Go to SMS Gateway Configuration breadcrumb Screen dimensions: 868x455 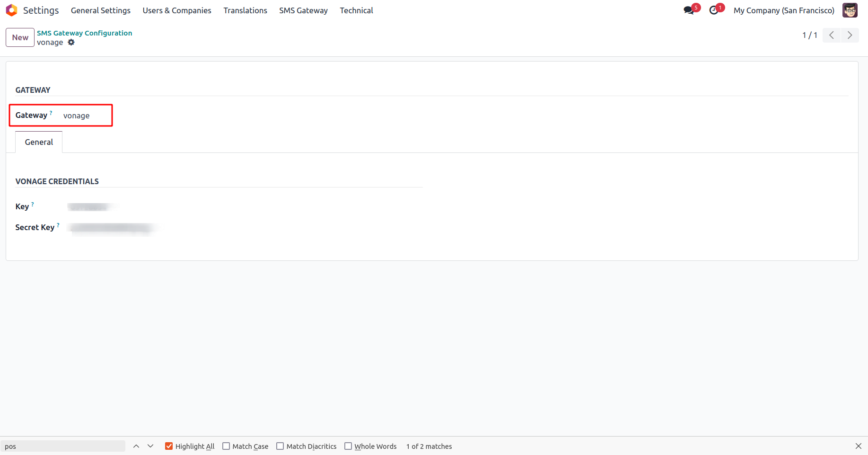(x=85, y=33)
